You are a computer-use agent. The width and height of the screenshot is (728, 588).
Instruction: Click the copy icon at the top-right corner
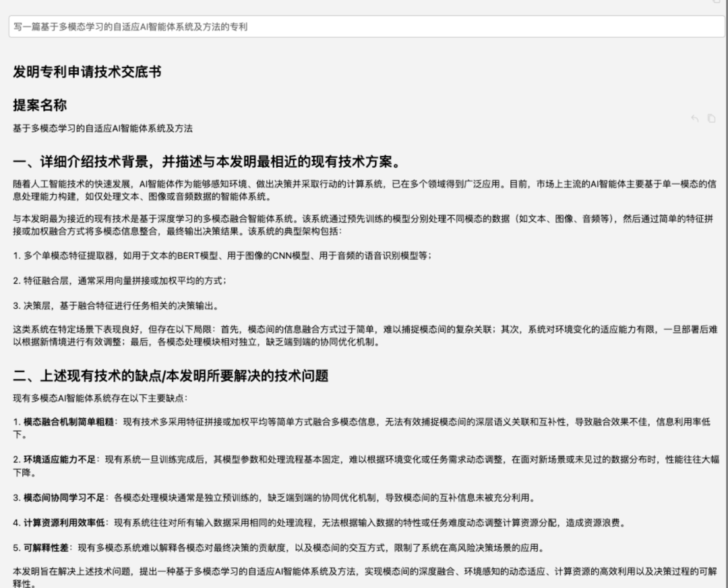click(717, 1)
